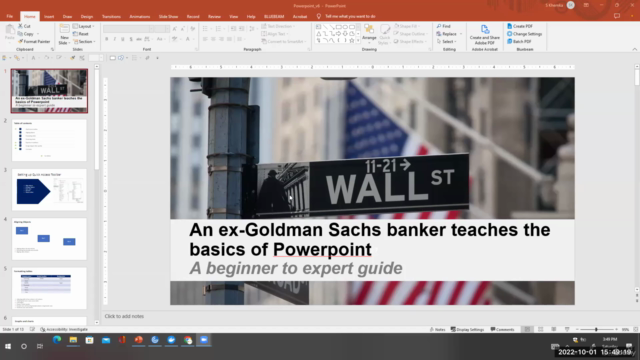The width and height of the screenshot is (640, 360).
Task: Switch to Normal view icon
Action: [527, 329]
